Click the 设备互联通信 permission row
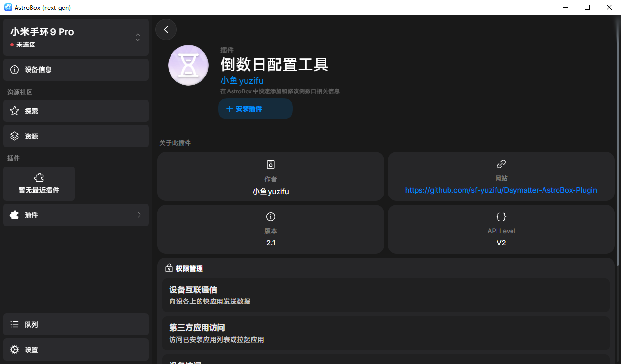Screen dimensions: 621x364 [386, 295]
